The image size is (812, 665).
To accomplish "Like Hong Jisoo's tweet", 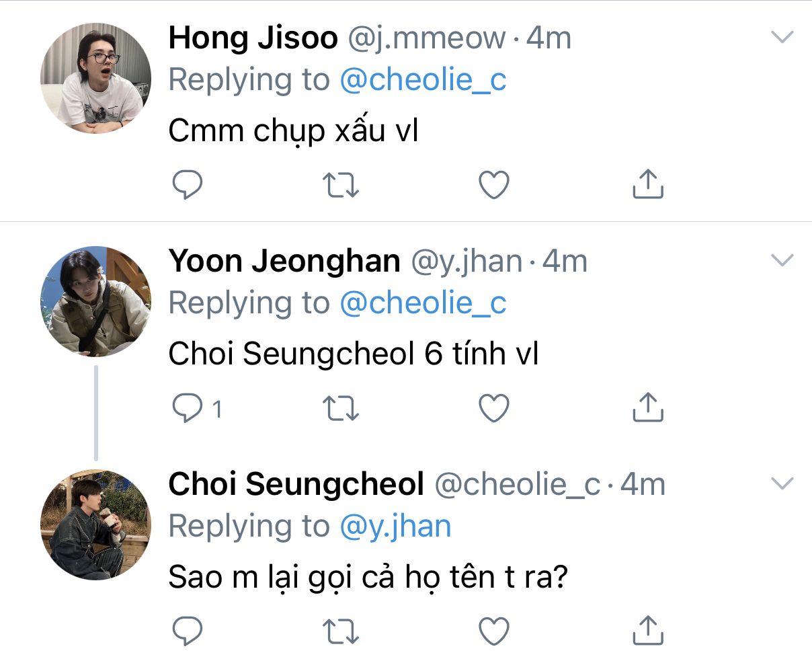I will coord(494,185).
